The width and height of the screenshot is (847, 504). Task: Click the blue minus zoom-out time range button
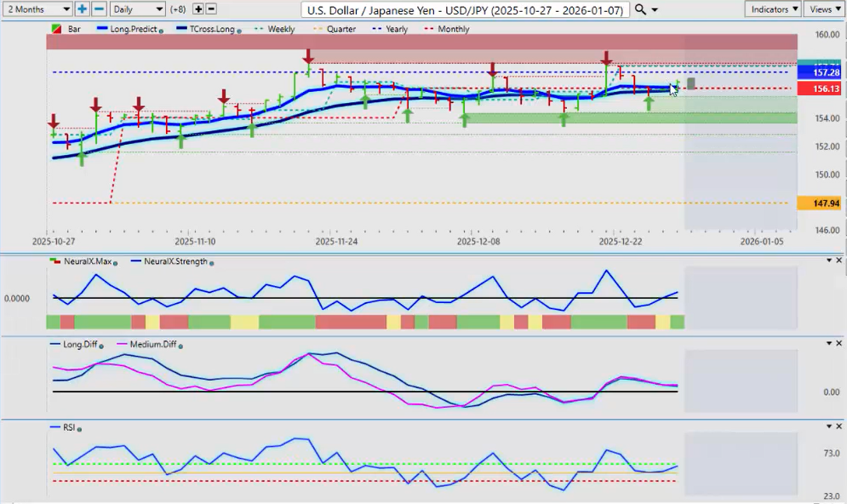(99, 9)
